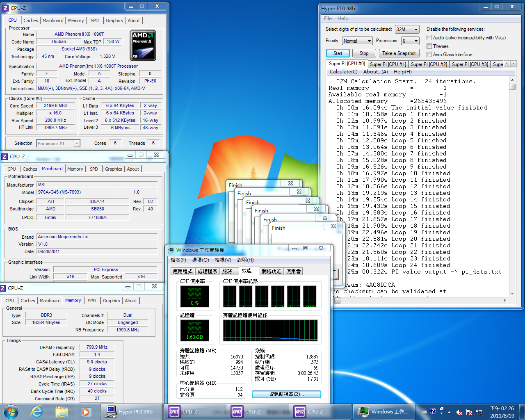Viewport: 525px width, 420px height.
Task: Switch to Super PI [CPU #2] tab
Action: (x=429, y=64)
